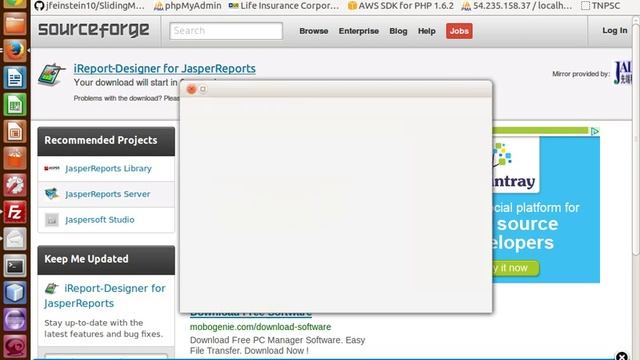Open the Terminal from the launcher
The image size is (640, 360).
pyautogui.click(x=15, y=266)
